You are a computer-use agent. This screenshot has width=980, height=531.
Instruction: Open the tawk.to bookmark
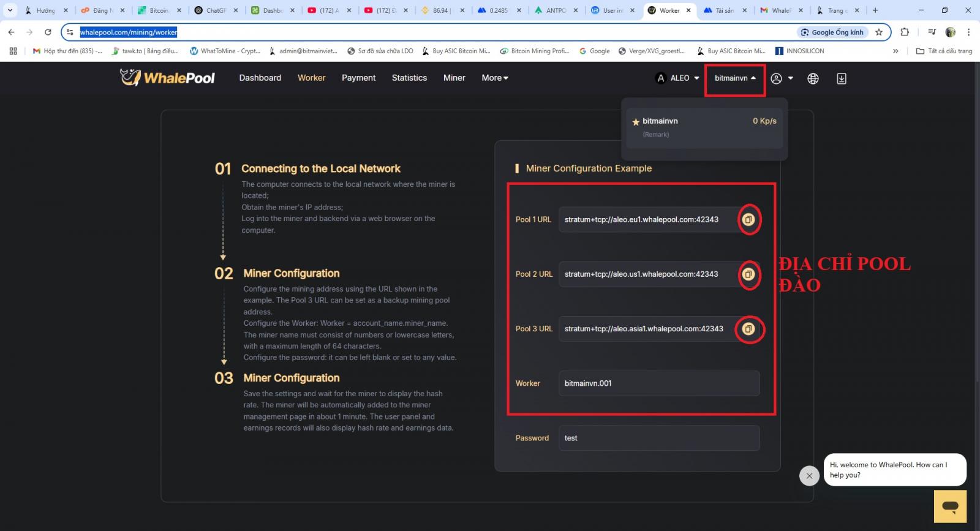(145, 51)
